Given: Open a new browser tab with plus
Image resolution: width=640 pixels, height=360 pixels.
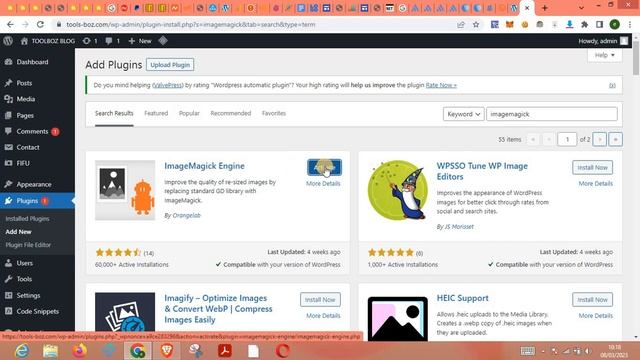Looking at the screenshot, I should pyautogui.click(x=544, y=8).
